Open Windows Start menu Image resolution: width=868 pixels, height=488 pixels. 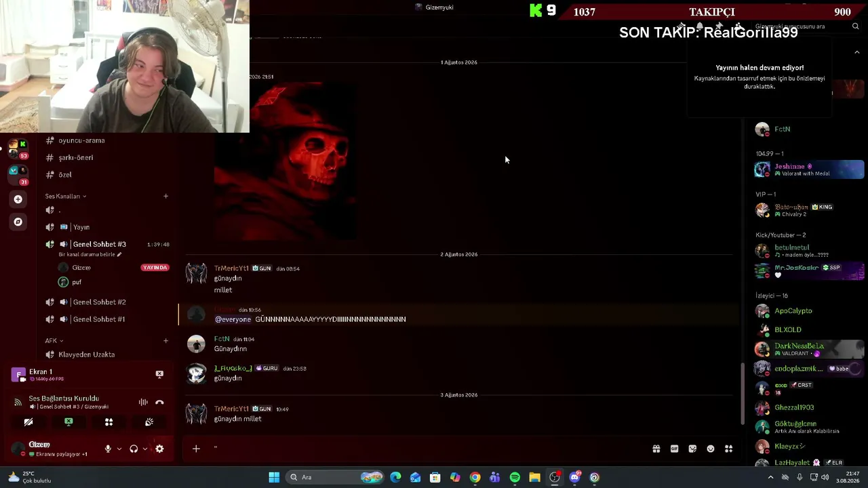click(x=274, y=477)
